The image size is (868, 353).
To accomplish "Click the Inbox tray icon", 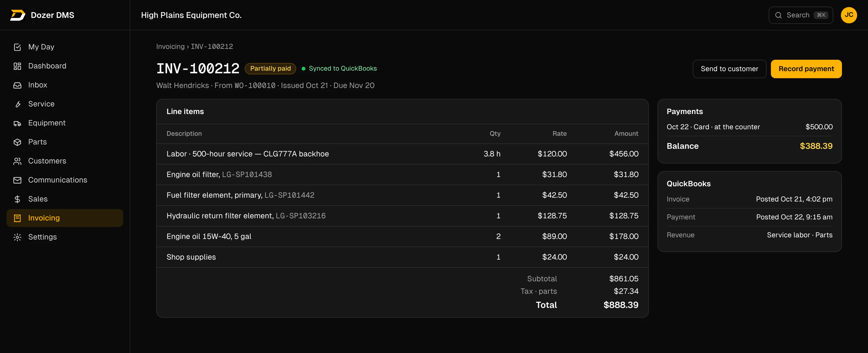I will (17, 85).
